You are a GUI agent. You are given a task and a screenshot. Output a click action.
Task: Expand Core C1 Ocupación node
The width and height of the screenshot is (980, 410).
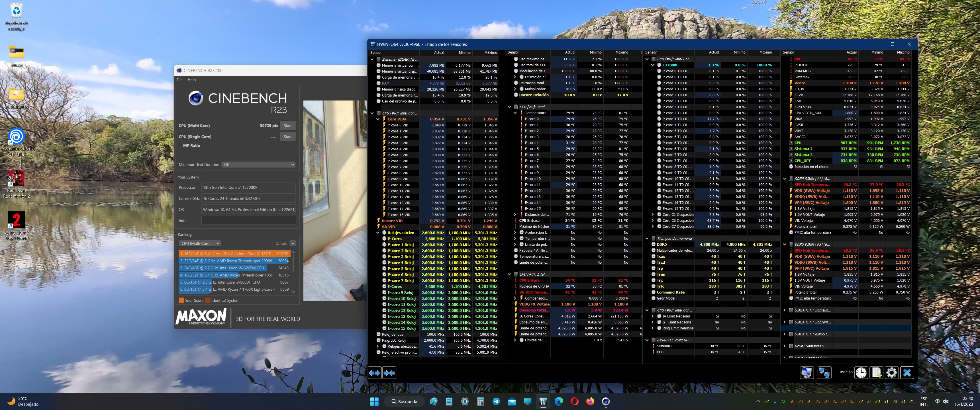[x=652, y=214]
